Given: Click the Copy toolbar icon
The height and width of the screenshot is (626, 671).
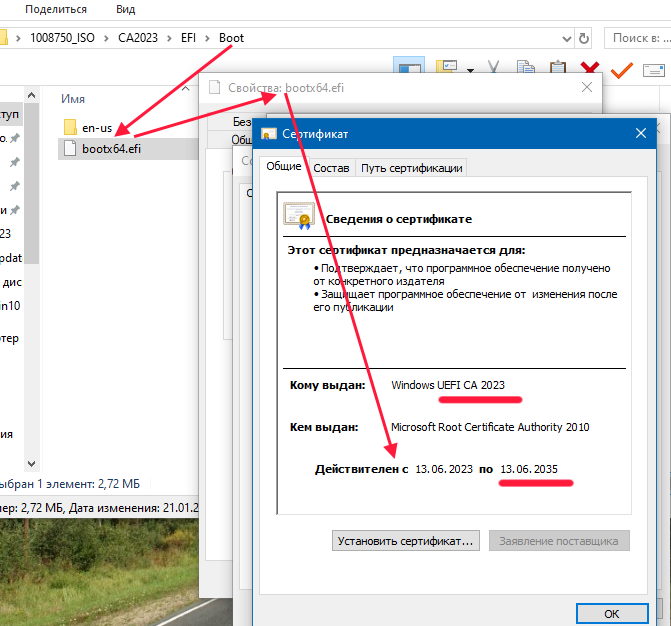Looking at the screenshot, I should pos(526,66).
